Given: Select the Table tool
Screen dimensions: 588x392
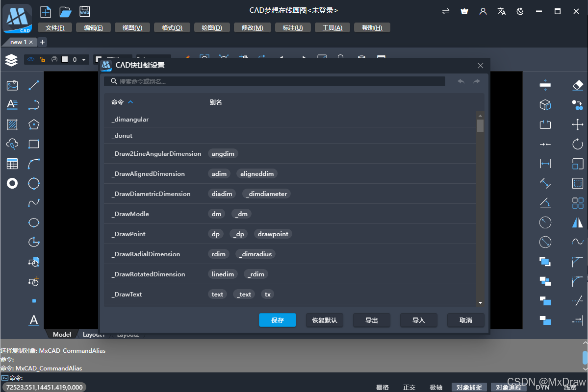Looking at the screenshot, I should 12,164.
